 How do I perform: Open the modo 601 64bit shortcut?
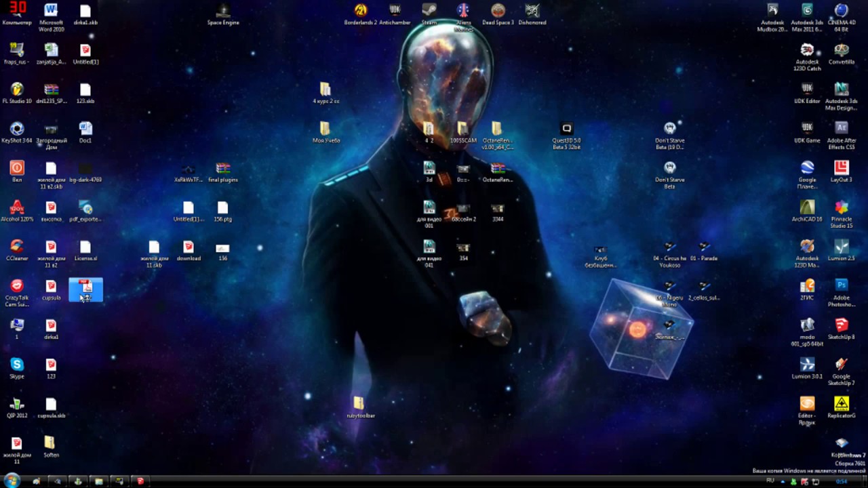807,331
